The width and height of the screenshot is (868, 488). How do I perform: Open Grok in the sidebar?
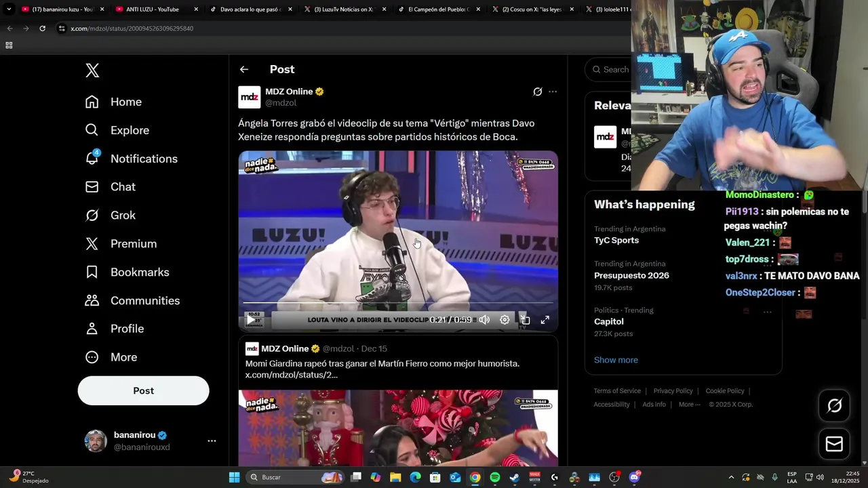point(110,216)
